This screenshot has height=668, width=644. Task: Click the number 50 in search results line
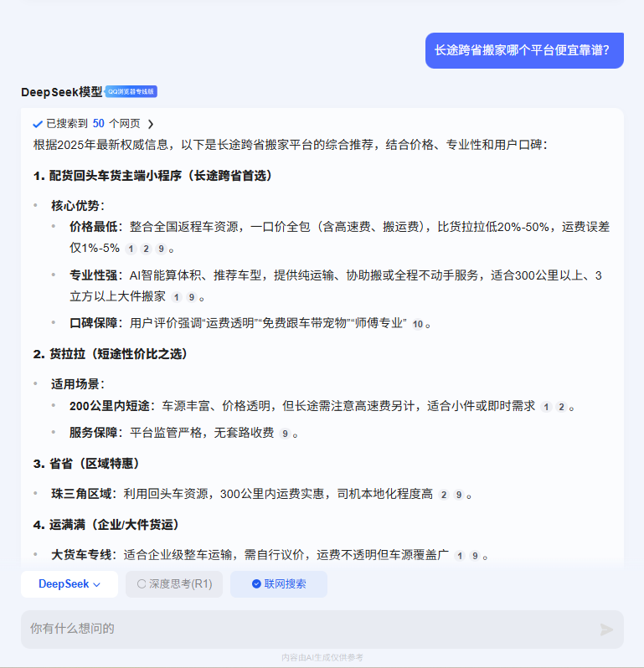tap(99, 124)
